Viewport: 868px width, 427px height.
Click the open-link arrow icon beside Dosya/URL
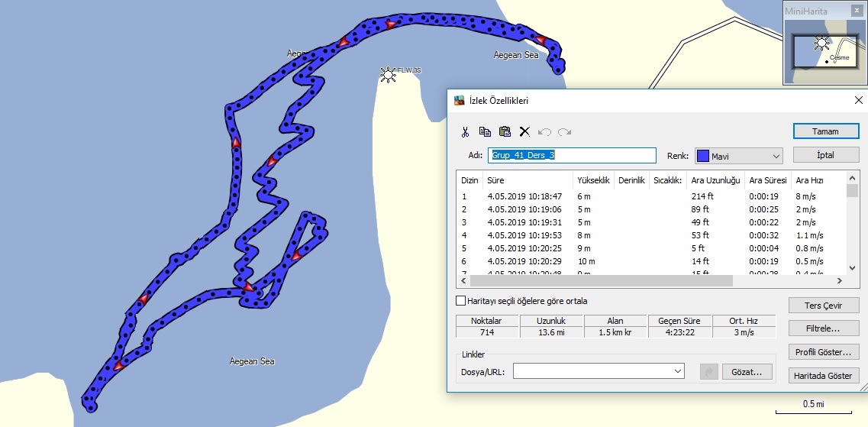(708, 371)
